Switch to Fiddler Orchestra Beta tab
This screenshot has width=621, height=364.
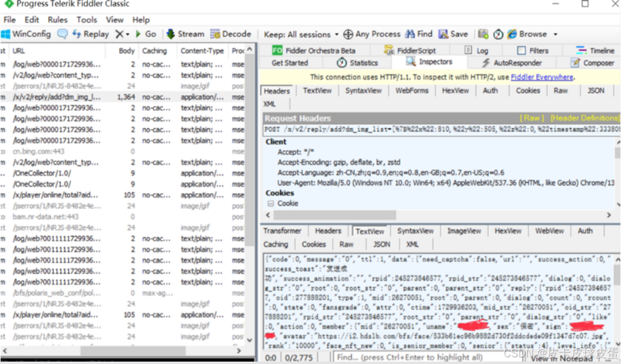(314, 51)
